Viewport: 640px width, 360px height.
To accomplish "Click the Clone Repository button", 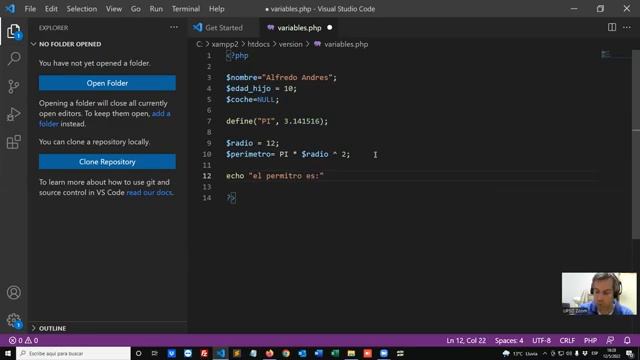I will coord(107,162).
